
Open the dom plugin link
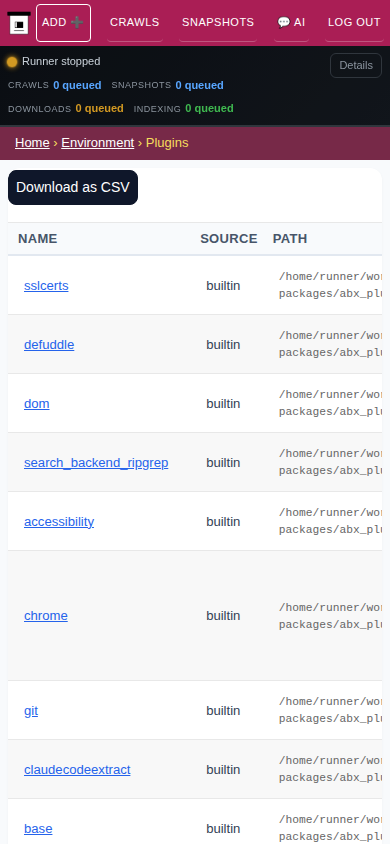coord(37,404)
